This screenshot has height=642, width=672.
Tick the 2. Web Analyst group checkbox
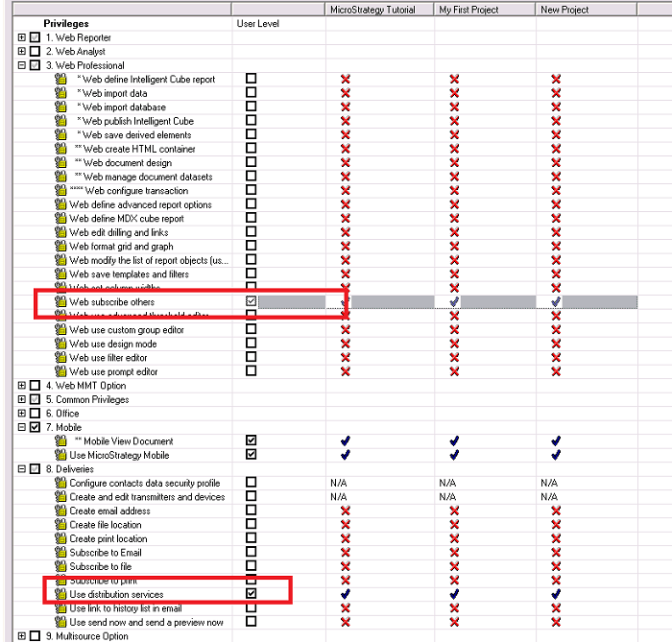point(36,52)
